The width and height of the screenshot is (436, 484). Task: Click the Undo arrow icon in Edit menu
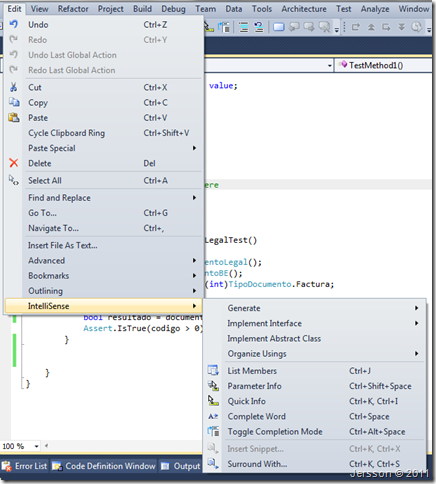click(13, 24)
